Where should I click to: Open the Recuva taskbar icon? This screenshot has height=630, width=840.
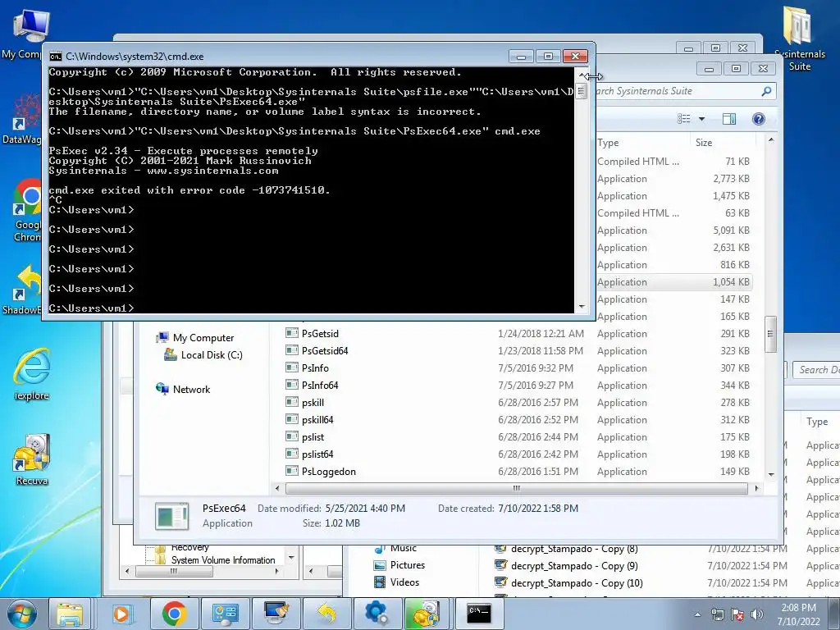click(x=427, y=614)
